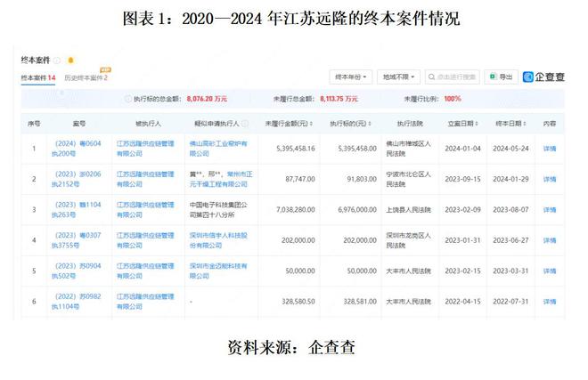Screen dimensions: 588x380
Task: Open the 深圳市信宇人科技 applicant link in row 4
Action: 218,240
